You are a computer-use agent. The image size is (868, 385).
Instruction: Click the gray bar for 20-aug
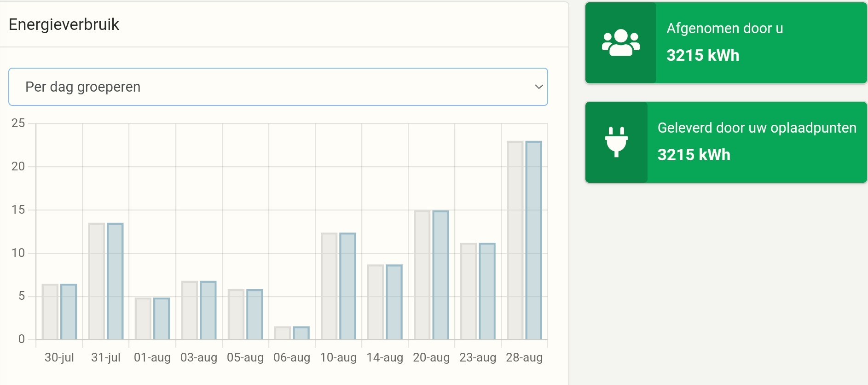pos(422,275)
